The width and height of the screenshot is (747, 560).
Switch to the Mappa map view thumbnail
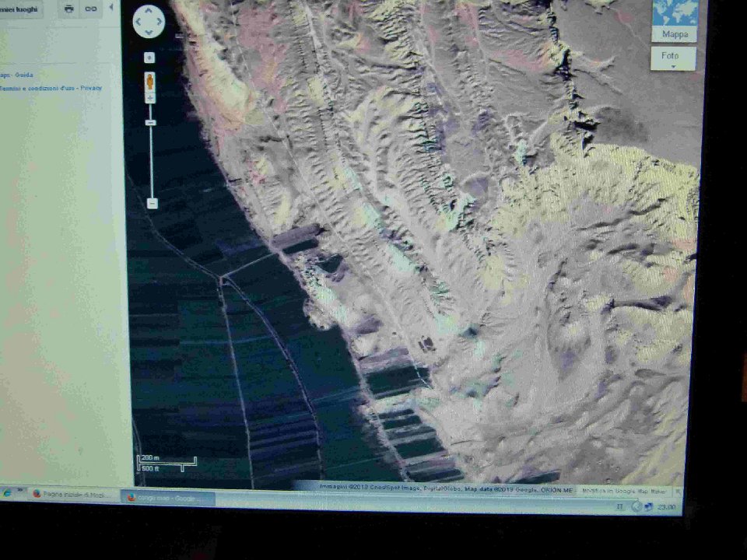pyautogui.click(x=674, y=20)
